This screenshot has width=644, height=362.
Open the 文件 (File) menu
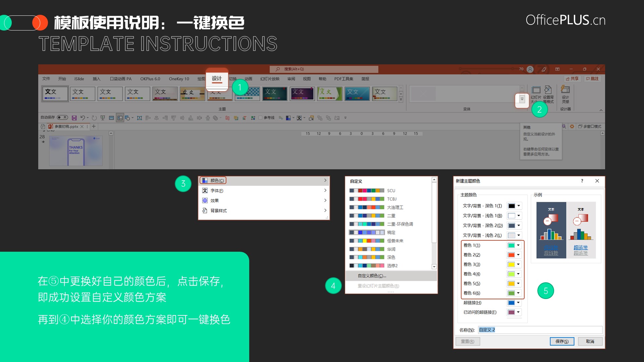coord(46,79)
